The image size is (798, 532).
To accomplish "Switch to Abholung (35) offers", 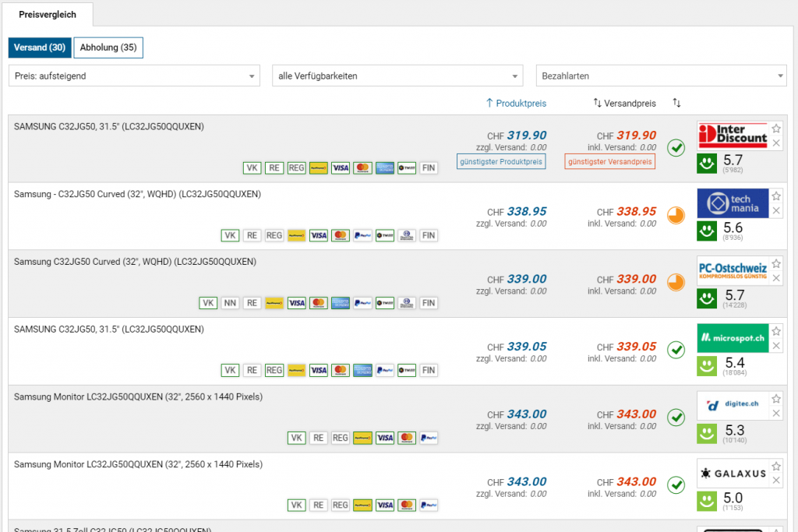I will click(108, 48).
